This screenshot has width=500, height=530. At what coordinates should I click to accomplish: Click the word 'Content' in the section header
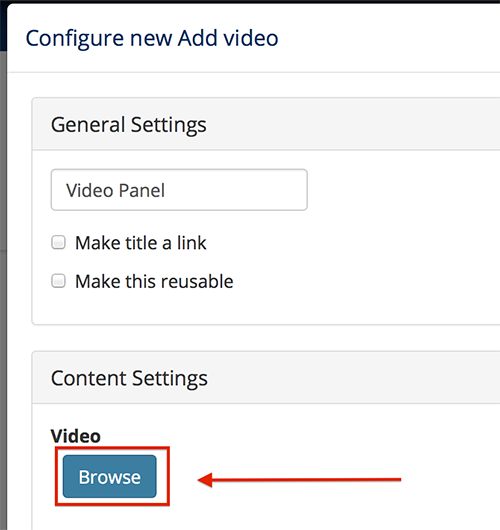pos(89,378)
